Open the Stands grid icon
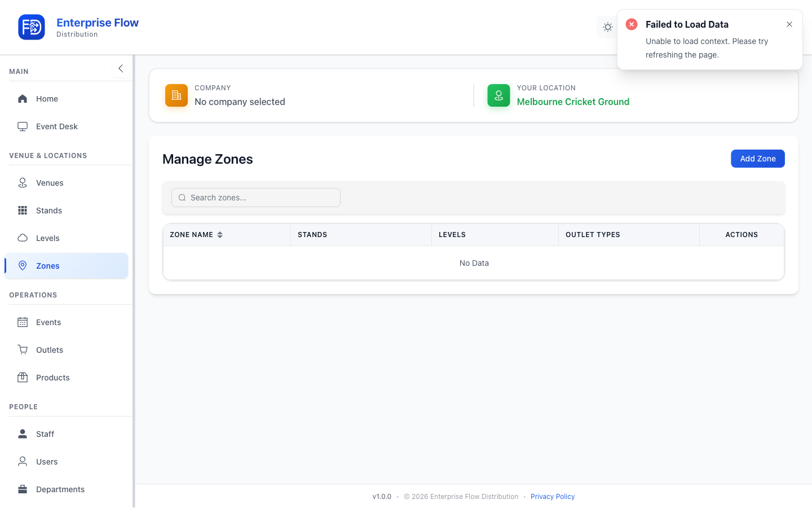This screenshot has width=812, height=508. pos(23,211)
